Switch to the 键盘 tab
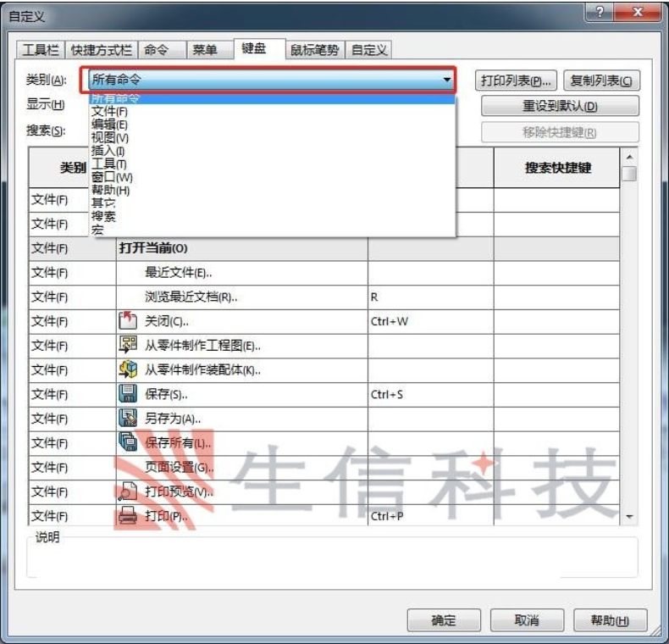The image size is (669, 644). pyautogui.click(x=259, y=48)
